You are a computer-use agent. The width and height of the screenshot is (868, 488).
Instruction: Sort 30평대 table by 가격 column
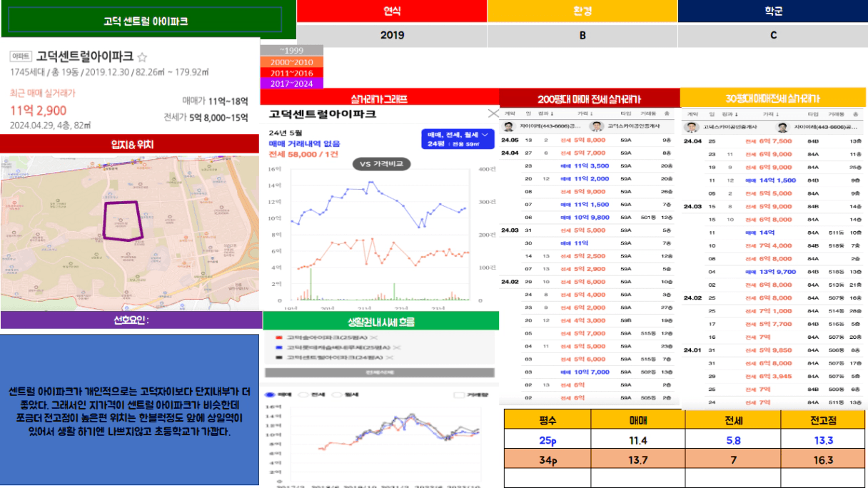pyautogui.click(x=771, y=113)
